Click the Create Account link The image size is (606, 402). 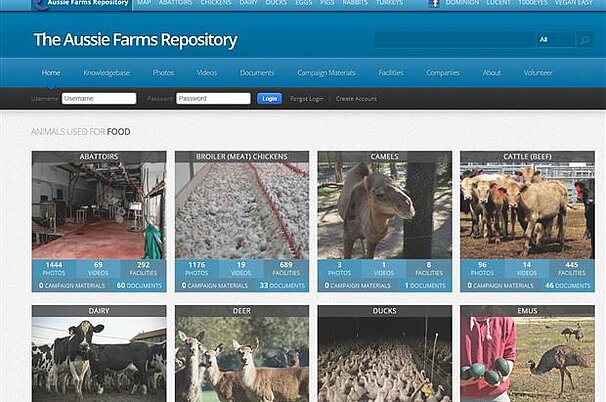pos(356,99)
